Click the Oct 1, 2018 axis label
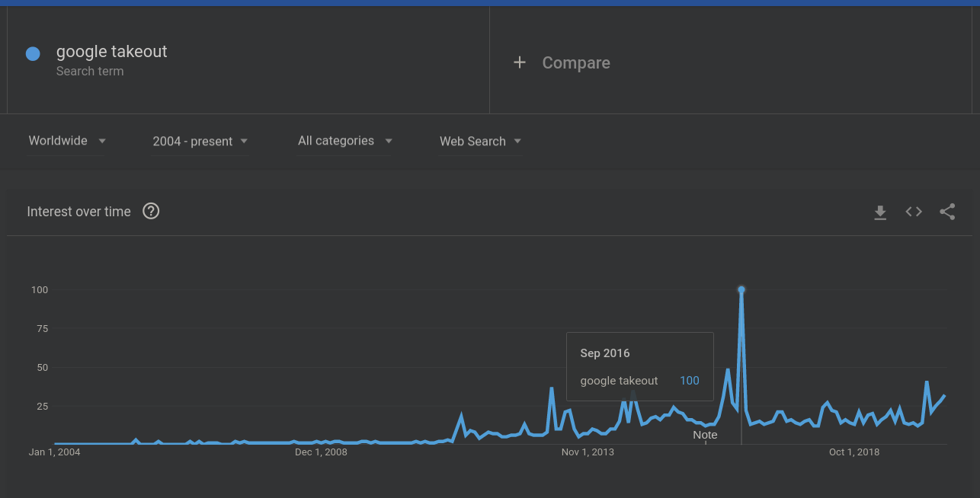The image size is (980, 498). click(x=854, y=452)
